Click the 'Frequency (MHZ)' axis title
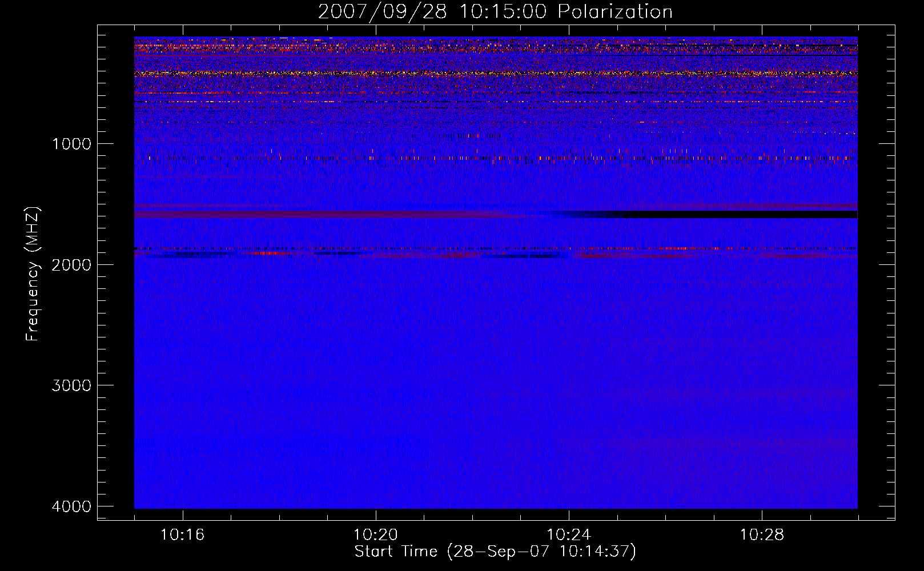This screenshot has height=571, width=924. click(33, 274)
